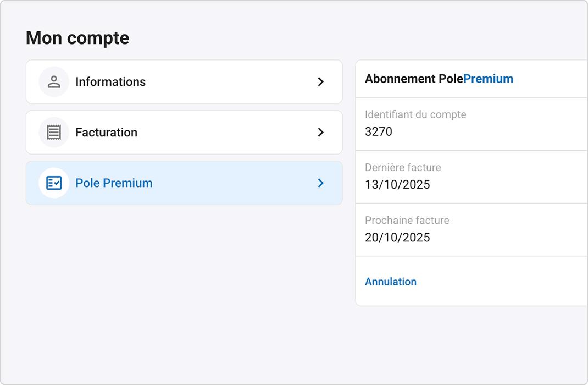Image resolution: width=588 pixels, height=385 pixels.
Task: Click the blue chevron on Pole Premium
Action: pyautogui.click(x=321, y=183)
